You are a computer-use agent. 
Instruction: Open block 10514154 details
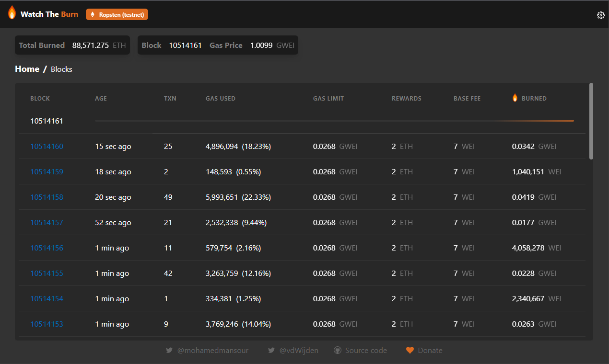pyautogui.click(x=47, y=299)
